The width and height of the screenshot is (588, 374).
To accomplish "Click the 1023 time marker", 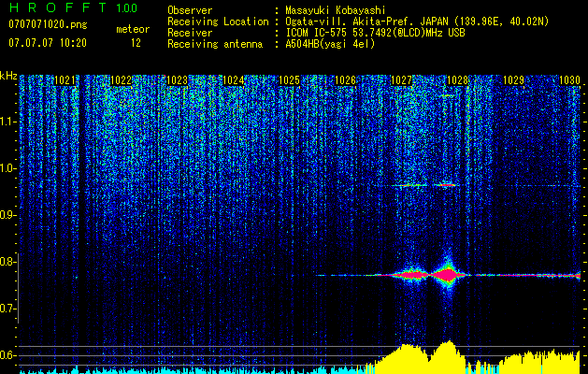I will tap(177, 80).
